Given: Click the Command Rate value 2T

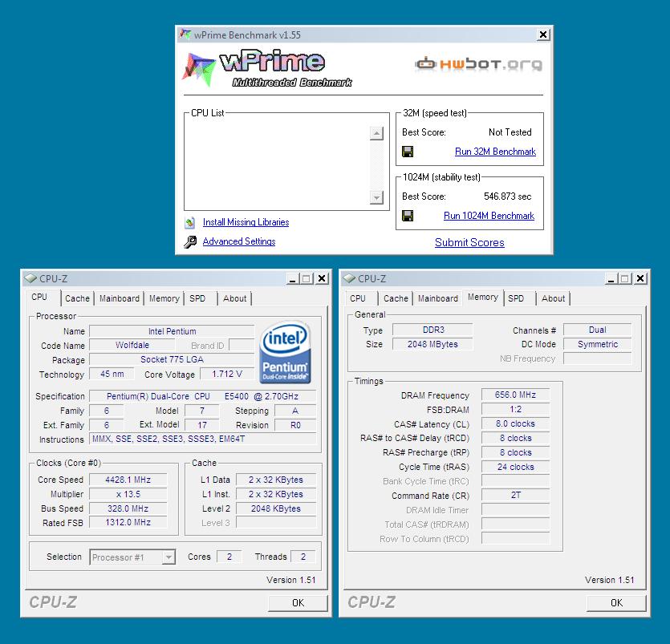Looking at the screenshot, I should click(515, 495).
